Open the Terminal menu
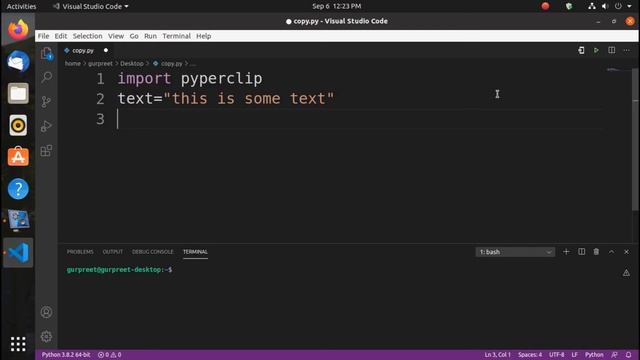 [176, 36]
